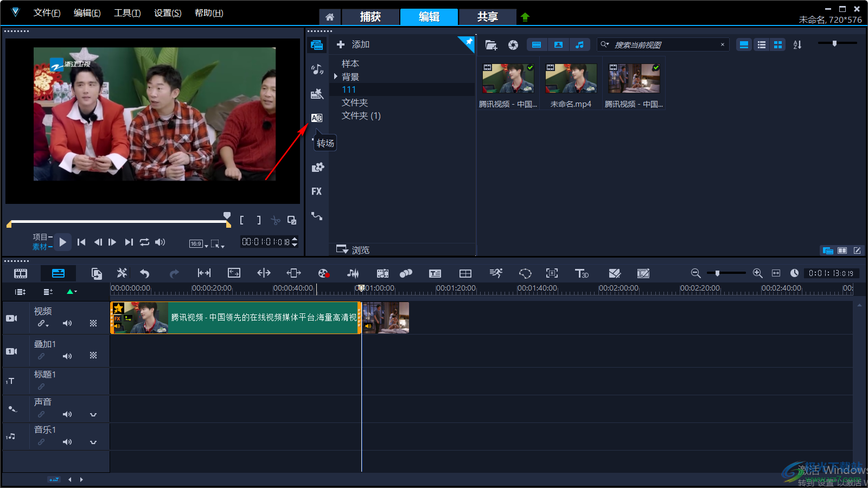The height and width of the screenshot is (488, 868).
Task: Open the Transitions (AB) library icon
Action: [x=317, y=118]
